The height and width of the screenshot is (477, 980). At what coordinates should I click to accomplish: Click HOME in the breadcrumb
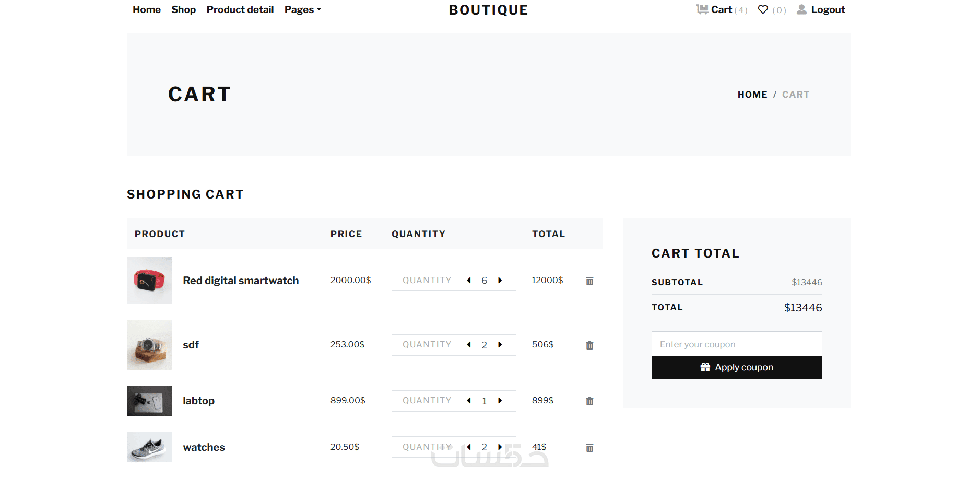752,95
